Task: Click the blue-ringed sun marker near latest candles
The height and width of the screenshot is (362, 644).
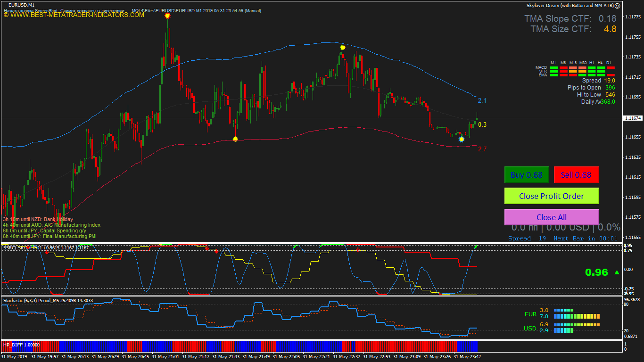Action: [462, 139]
